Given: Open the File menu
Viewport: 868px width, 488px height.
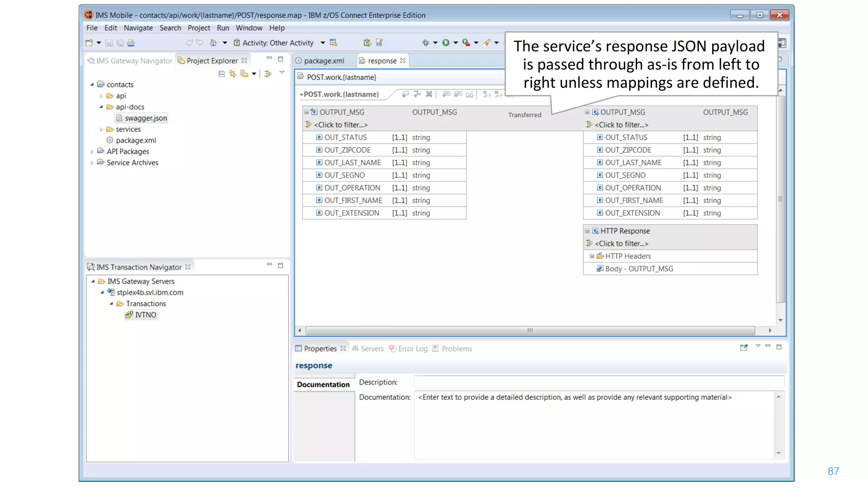Looking at the screenshot, I should 92,28.
